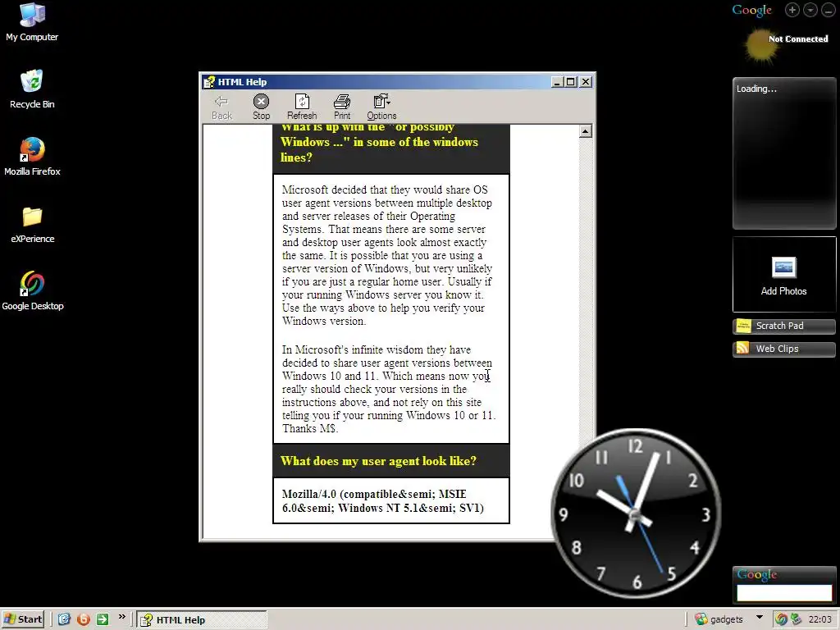This screenshot has height=630, width=840.
Task: Open the Google sidebar menu arrow
Action: tap(810, 10)
